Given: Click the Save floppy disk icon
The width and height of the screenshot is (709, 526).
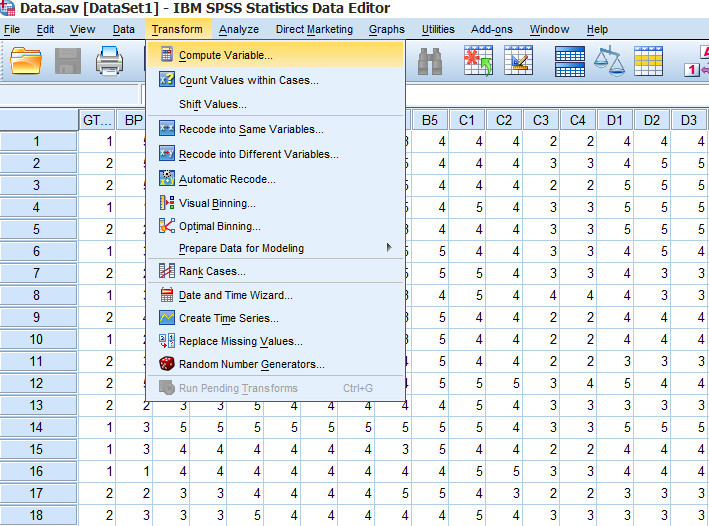Looking at the screenshot, I should click(x=68, y=61).
